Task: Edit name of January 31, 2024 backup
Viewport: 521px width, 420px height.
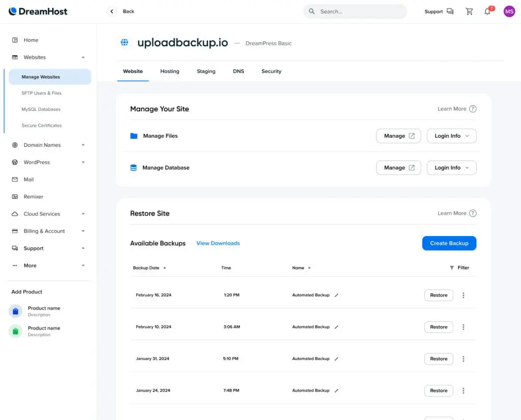Action: [x=336, y=359]
